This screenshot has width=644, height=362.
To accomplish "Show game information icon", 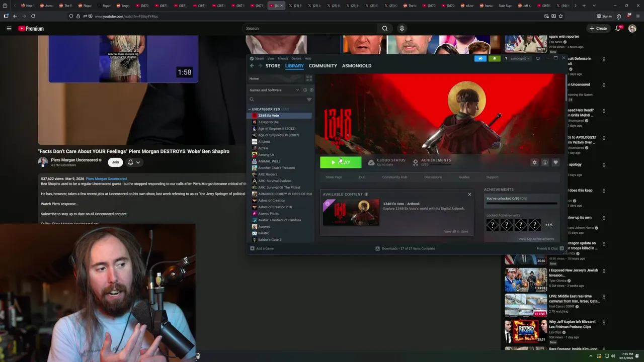I will pyautogui.click(x=545, y=162).
